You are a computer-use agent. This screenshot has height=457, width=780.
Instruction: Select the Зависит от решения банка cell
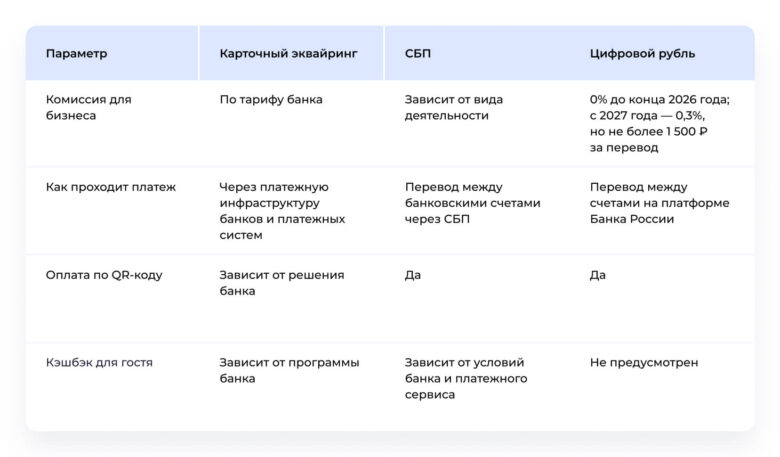[x=282, y=283]
